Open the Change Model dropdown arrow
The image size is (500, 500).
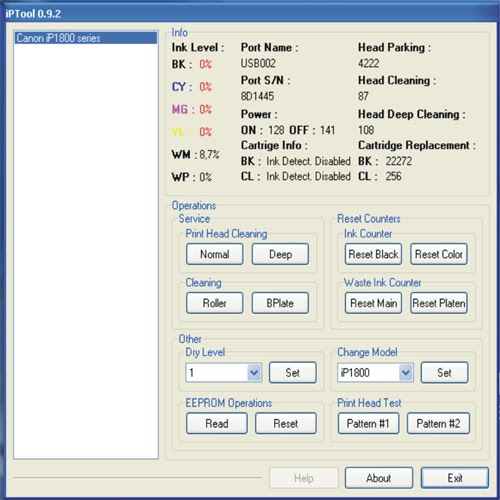[406, 372]
